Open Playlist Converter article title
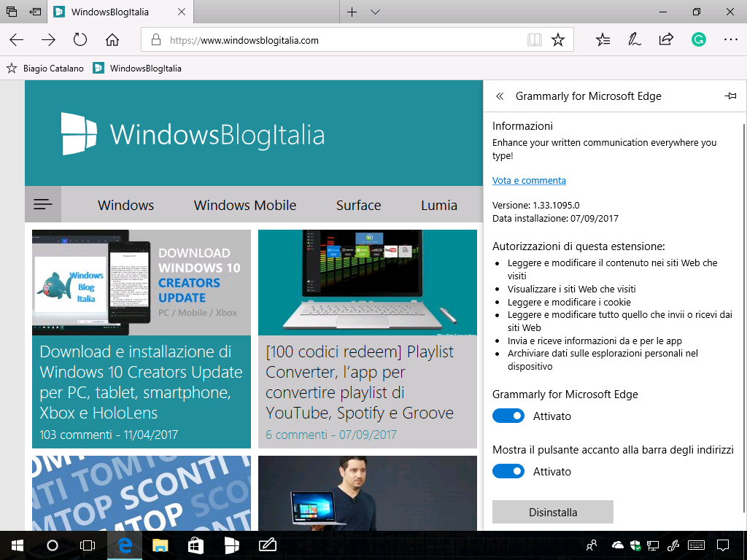Viewport: 747px width, 560px height. click(x=360, y=382)
